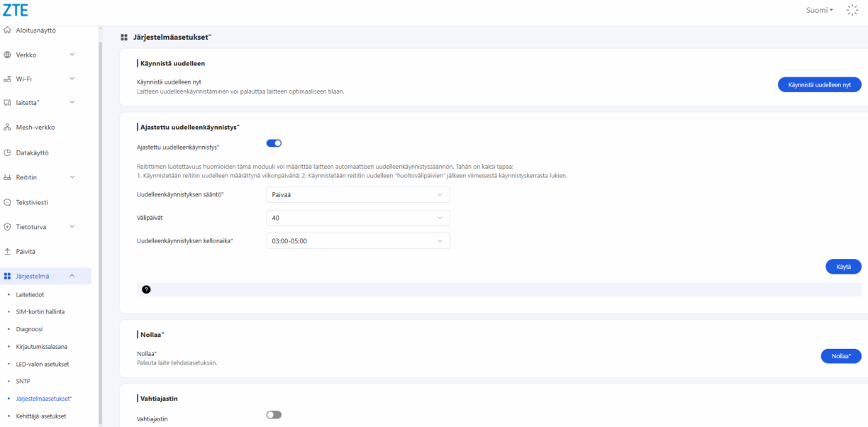Click the Tietoturva shield icon

point(8,227)
